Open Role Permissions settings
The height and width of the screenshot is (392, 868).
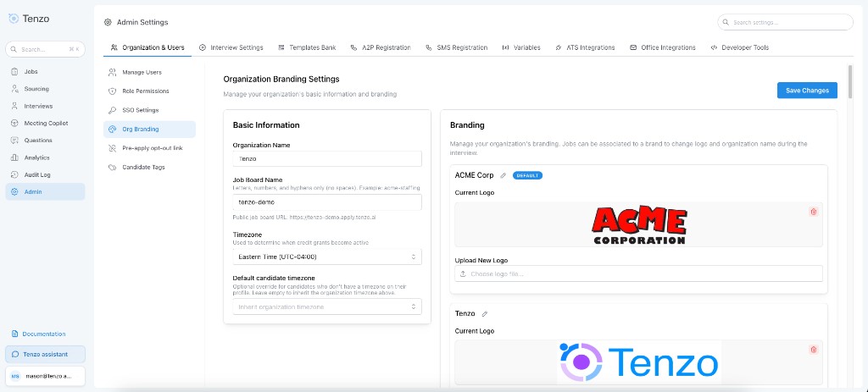click(x=149, y=91)
